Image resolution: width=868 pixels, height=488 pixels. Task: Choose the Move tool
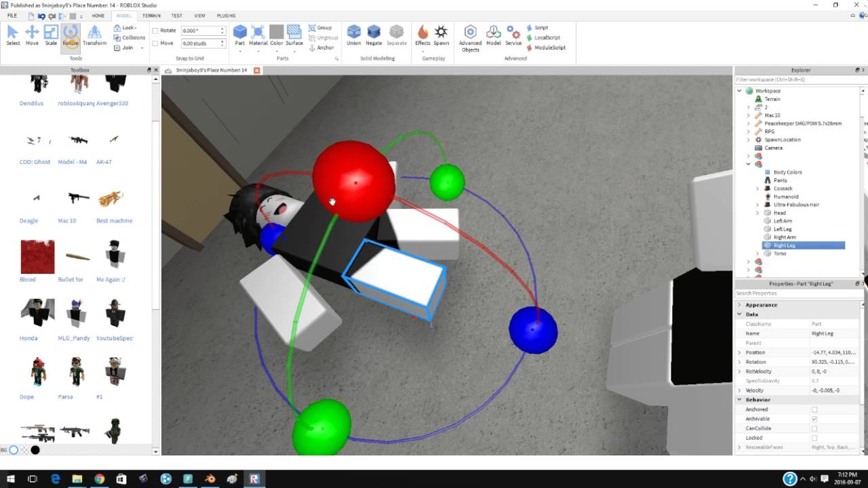pos(32,35)
